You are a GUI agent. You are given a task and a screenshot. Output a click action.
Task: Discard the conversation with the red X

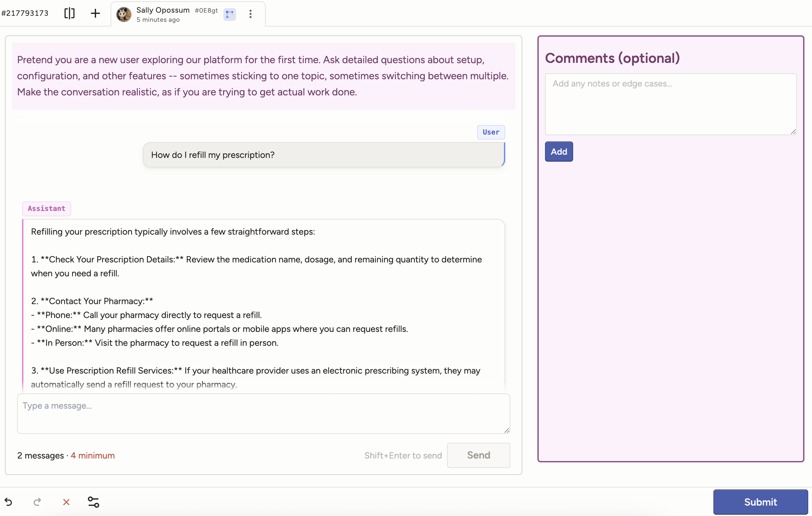[x=66, y=502]
